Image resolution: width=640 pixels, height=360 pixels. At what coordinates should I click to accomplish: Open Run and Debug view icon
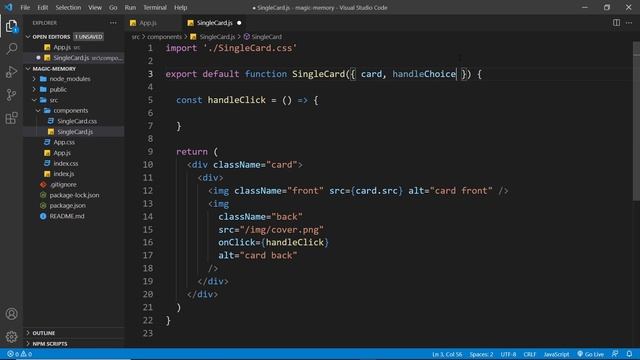(11, 72)
